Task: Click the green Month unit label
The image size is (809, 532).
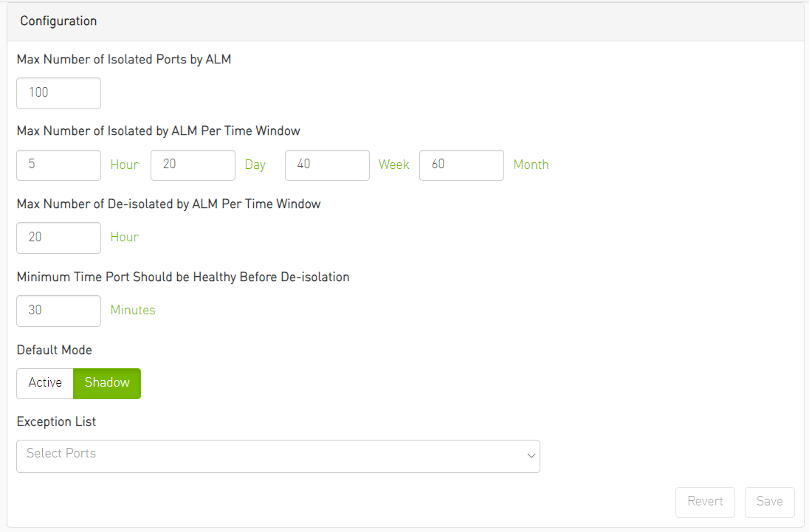Action: pos(531,165)
